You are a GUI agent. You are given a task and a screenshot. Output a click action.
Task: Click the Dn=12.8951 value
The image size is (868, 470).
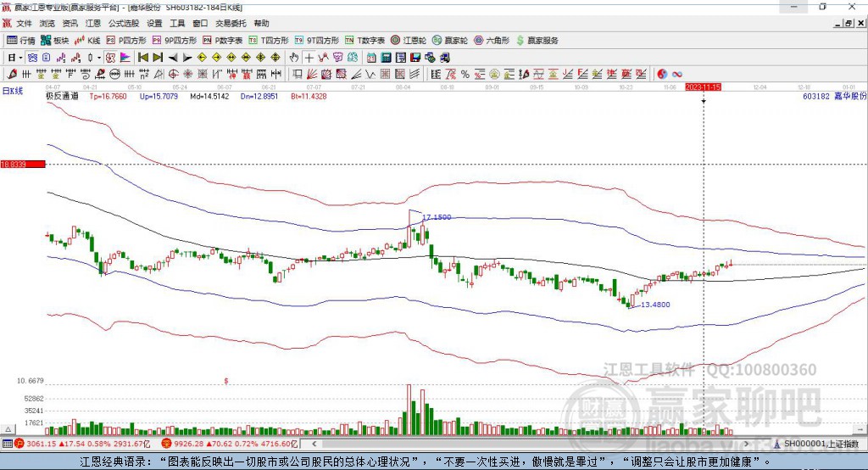(x=259, y=97)
